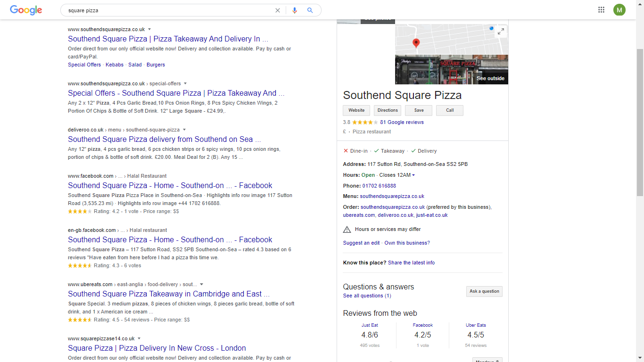The width and height of the screenshot is (644, 362).
Task: Open en-gb.facebook.com Southend Square Pizza result
Action: coord(170,240)
